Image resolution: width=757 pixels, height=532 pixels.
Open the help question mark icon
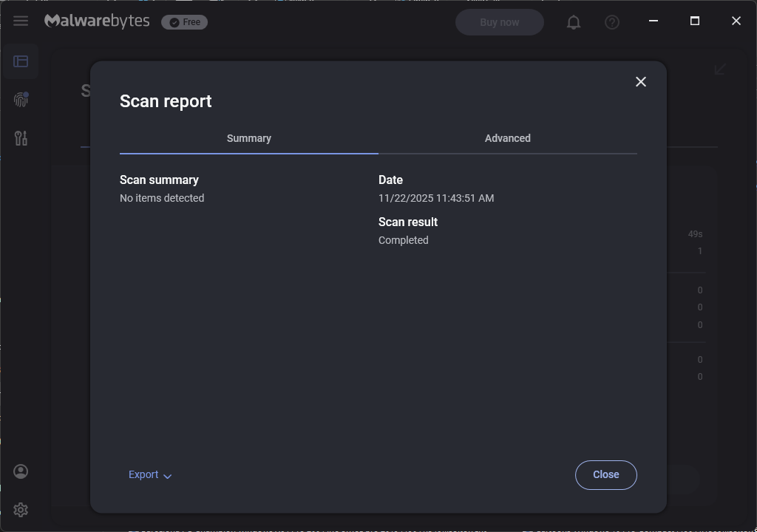pyautogui.click(x=612, y=22)
